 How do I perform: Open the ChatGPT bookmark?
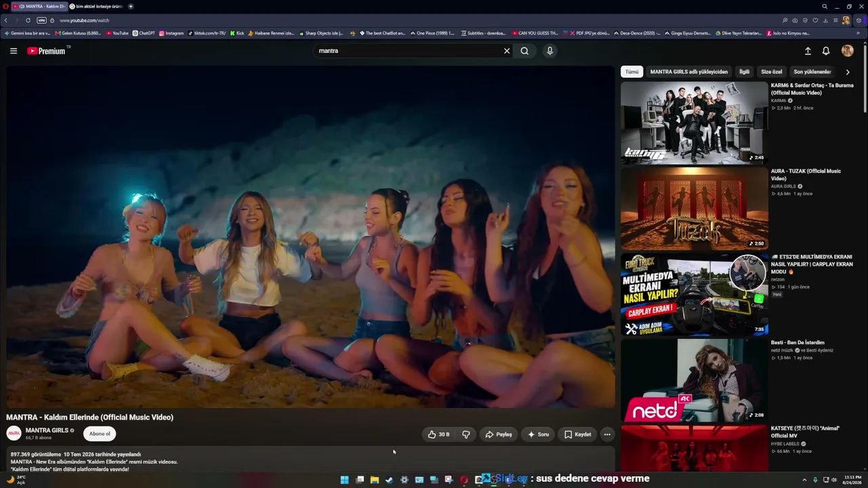[143, 33]
